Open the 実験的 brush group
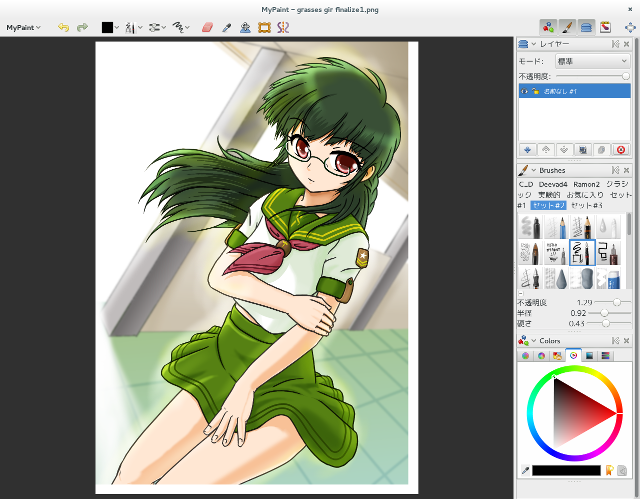The height and width of the screenshot is (499, 640). 549,195
